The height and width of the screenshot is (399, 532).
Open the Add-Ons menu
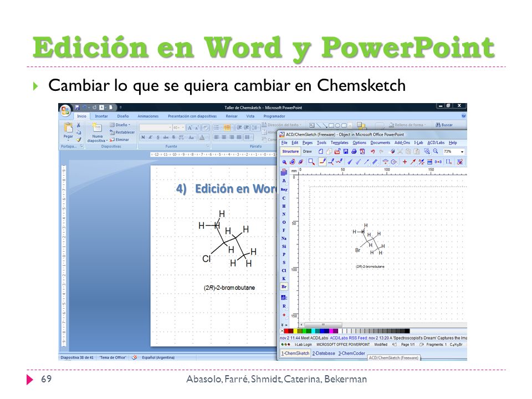point(402,142)
